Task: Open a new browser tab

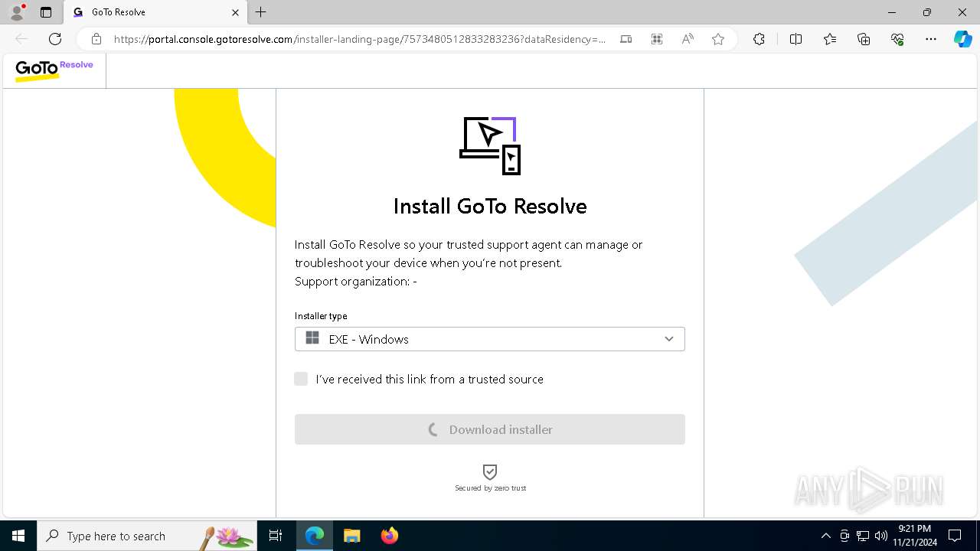Action: (261, 12)
